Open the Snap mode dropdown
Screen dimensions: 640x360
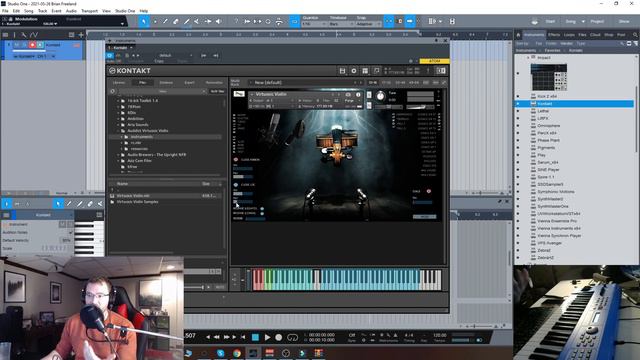pos(367,24)
